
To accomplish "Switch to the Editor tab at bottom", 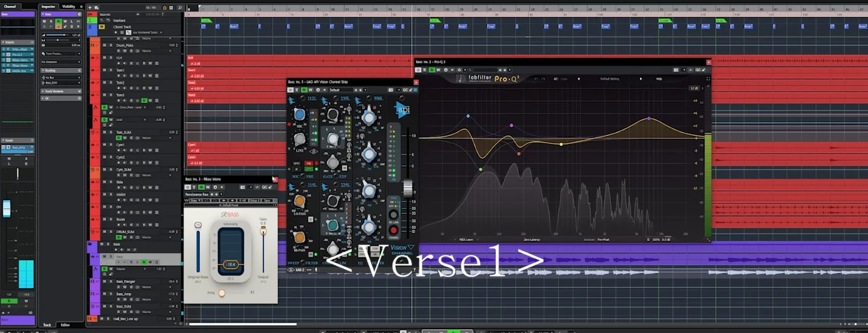I will [x=66, y=325].
